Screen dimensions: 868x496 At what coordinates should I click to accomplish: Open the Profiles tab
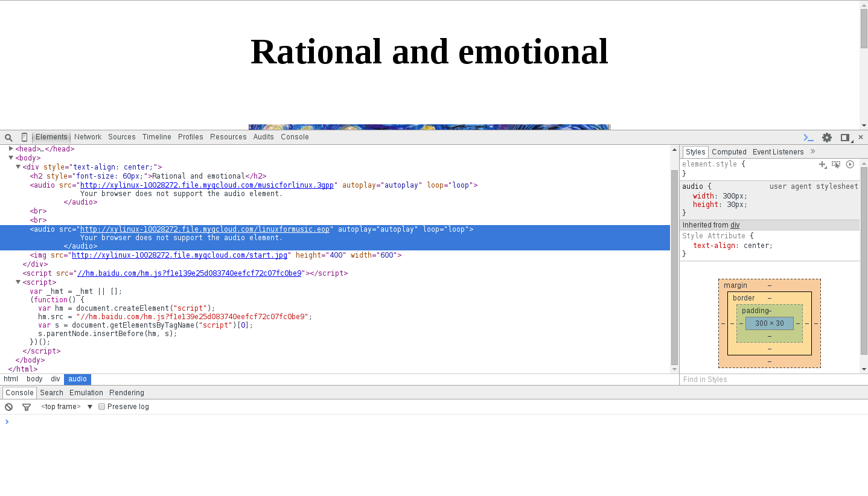pos(191,137)
